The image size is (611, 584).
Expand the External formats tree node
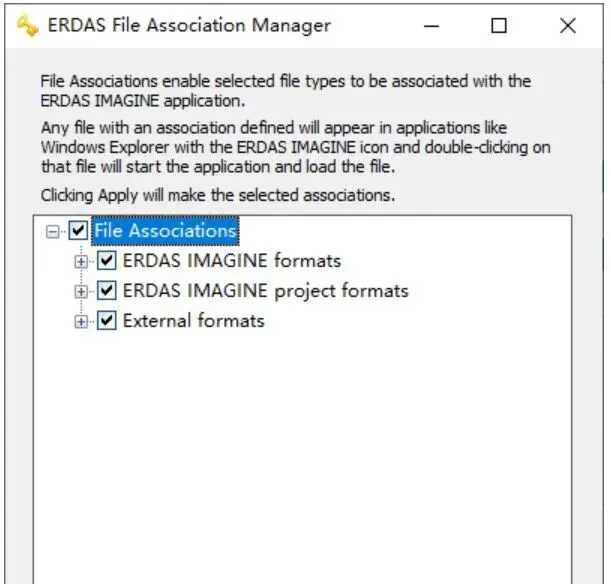(82, 321)
